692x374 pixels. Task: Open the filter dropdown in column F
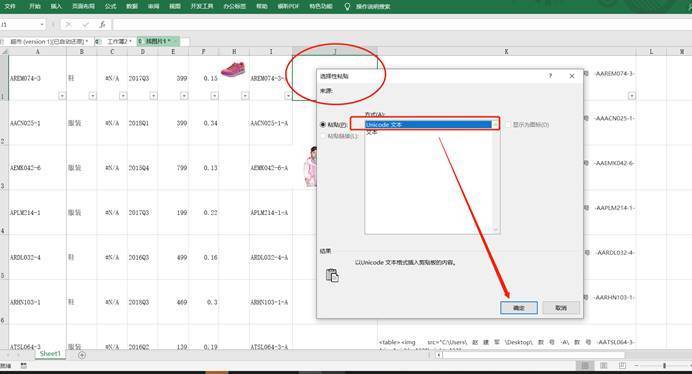[214, 95]
